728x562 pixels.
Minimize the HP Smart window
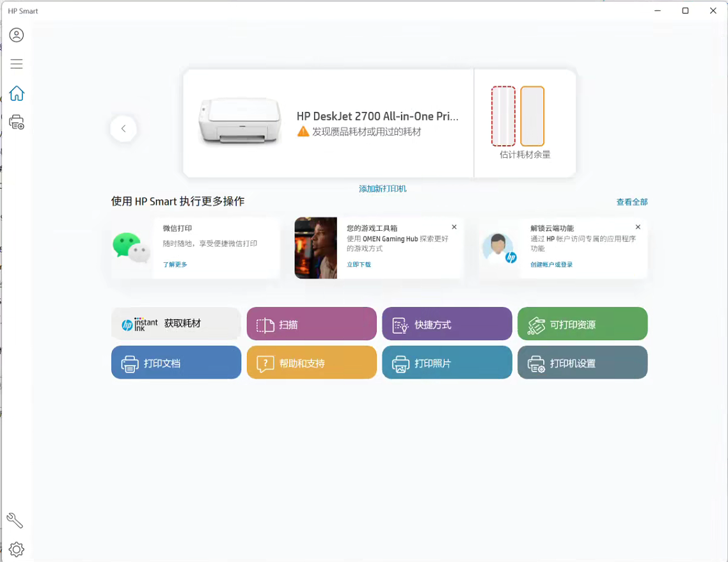[658, 11]
